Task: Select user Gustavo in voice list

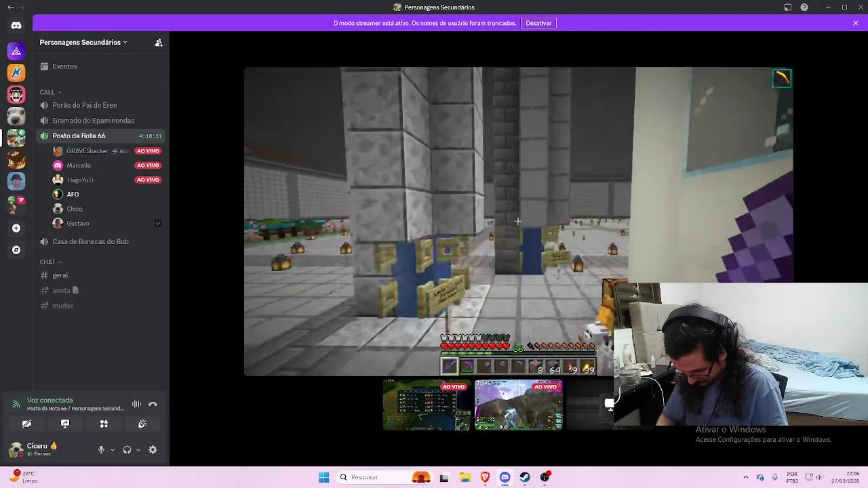Action: coord(107,223)
